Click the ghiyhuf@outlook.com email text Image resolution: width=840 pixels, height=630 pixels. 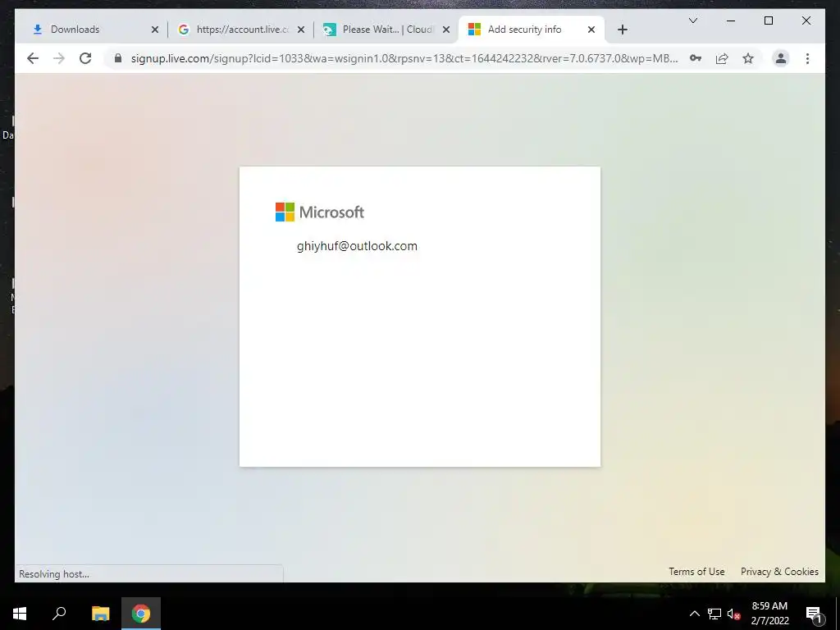pyautogui.click(x=357, y=246)
